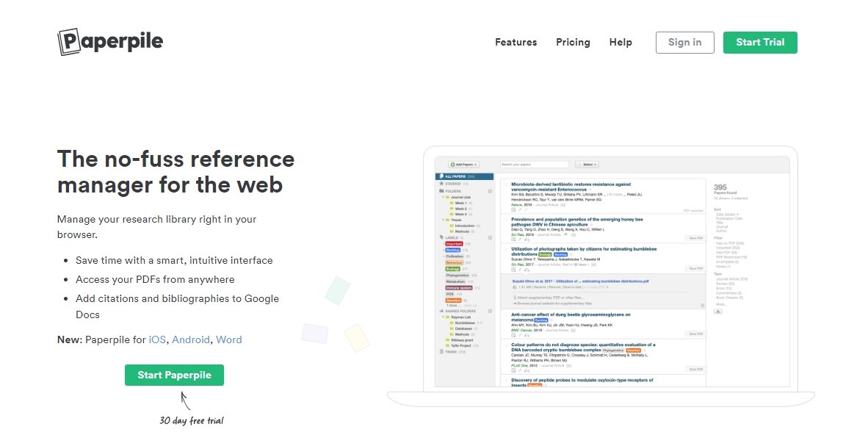Open the TRASH item in the sidebar

click(x=453, y=352)
